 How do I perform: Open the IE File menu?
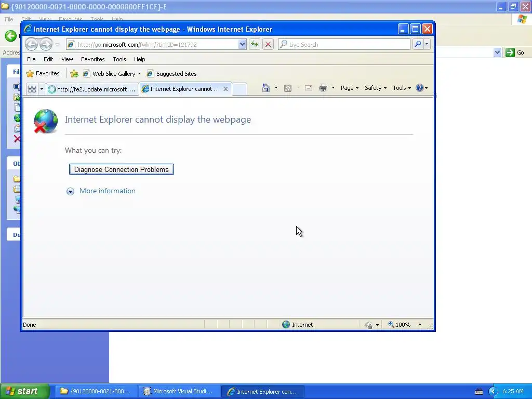(31, 59)
